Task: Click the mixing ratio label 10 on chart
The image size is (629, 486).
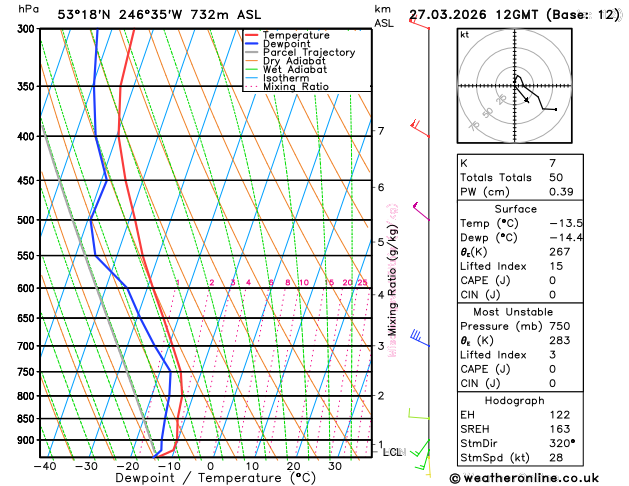Action: coord(304,282)
